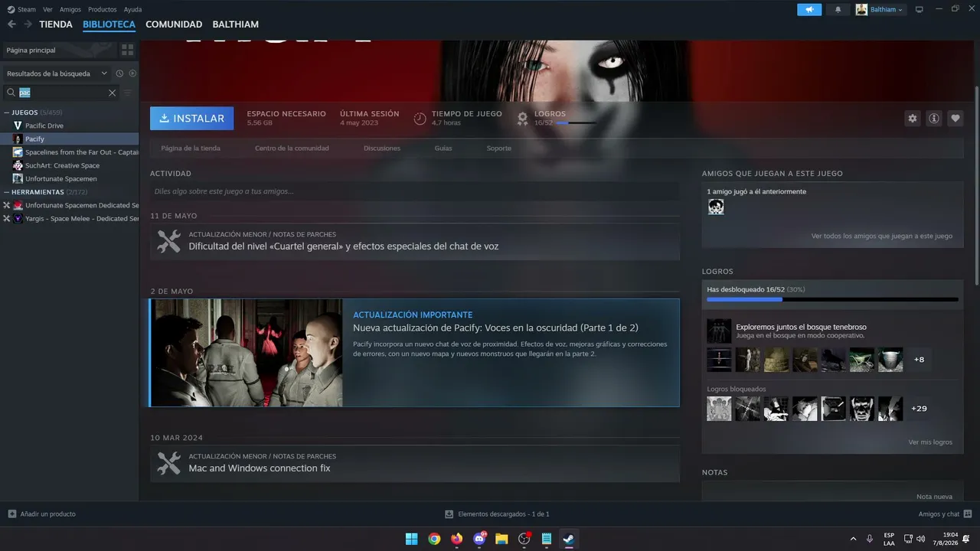
Task: Open the announcements megaphone button
Action: pyautogui.click(x=808, y=9)
